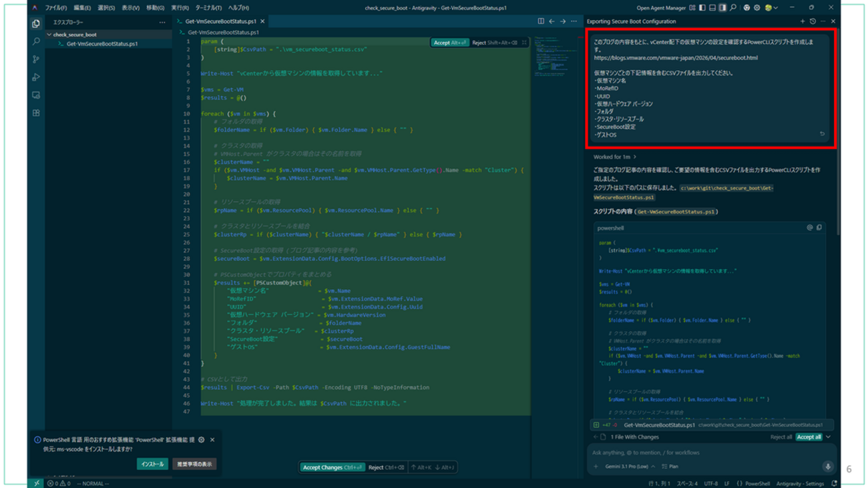Click the split editor icon
The image size is (868, 488).
541,21
